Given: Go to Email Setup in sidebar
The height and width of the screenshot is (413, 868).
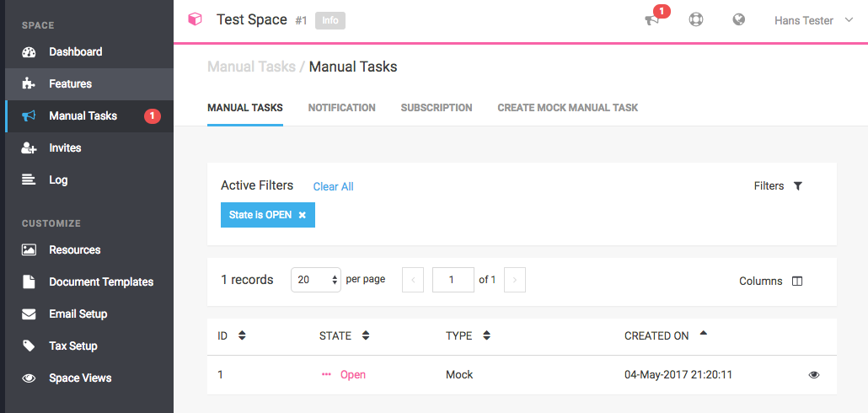Looking at the screenshot, I should [x=78, y=314].
